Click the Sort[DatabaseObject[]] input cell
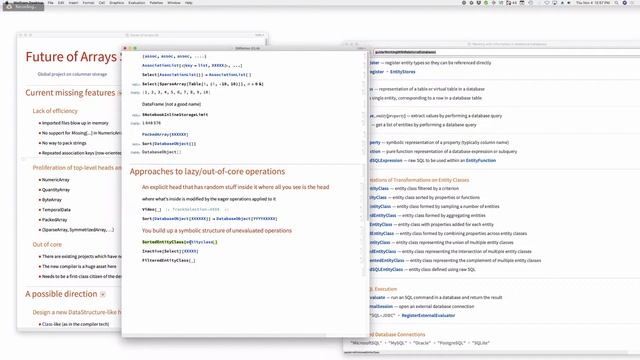 (x=169, y=144)
